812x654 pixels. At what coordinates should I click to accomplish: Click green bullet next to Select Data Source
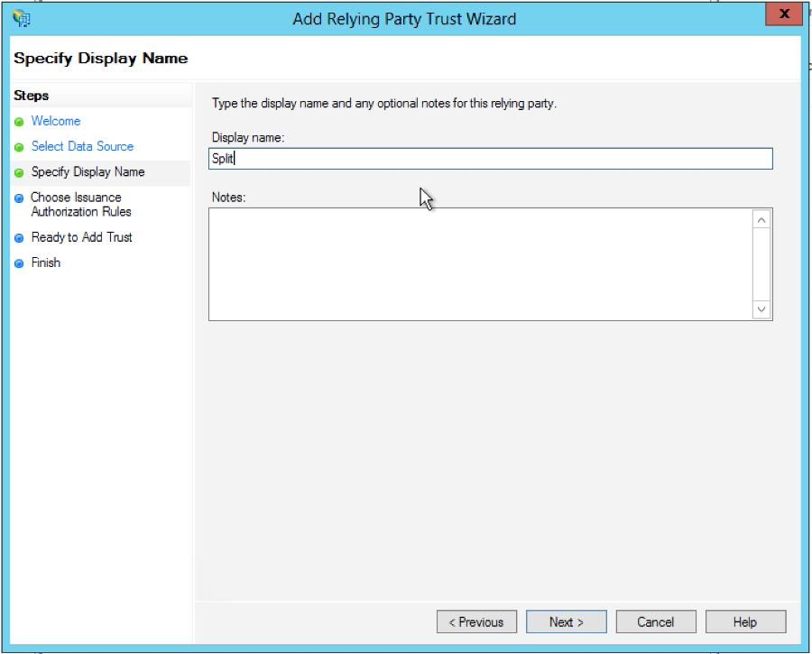20,147
